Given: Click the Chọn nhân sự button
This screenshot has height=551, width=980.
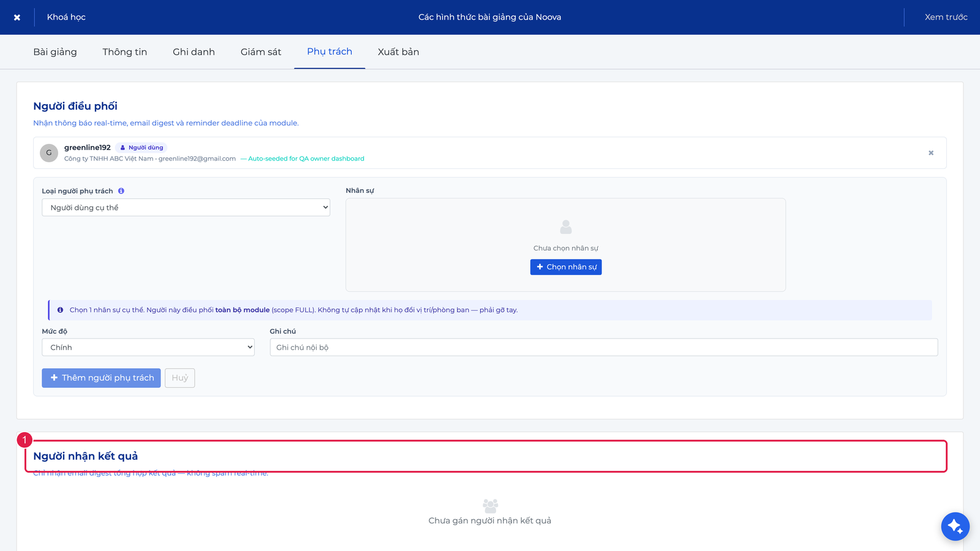Looking at the screenshot, I should click(x=566, y=267).
